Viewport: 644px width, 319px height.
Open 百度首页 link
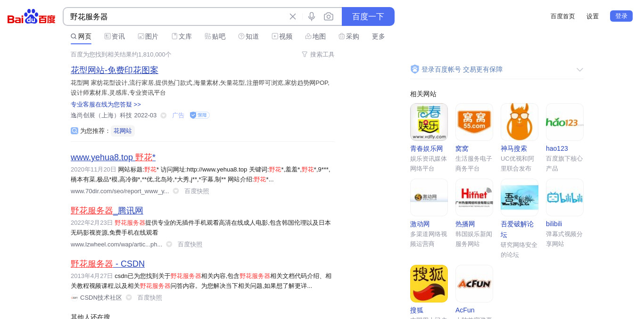point(563,16)
